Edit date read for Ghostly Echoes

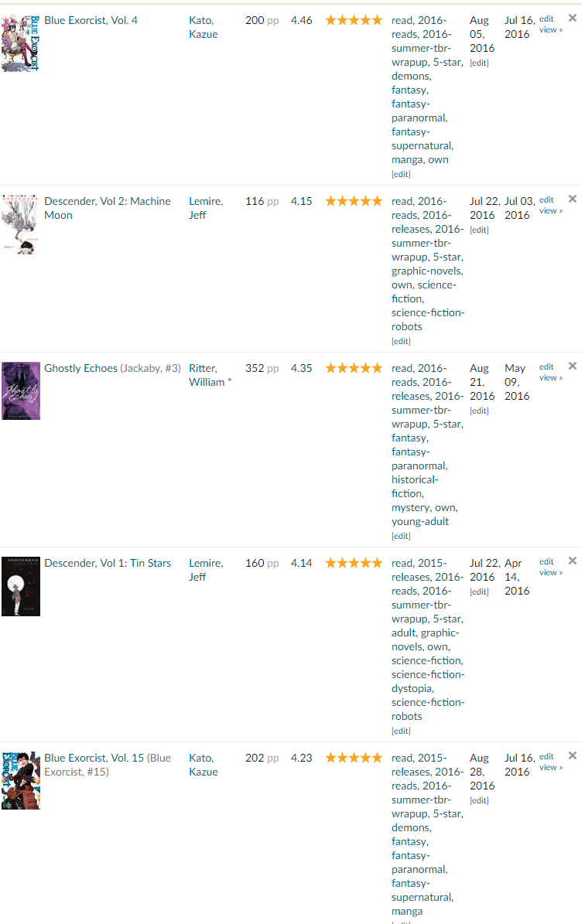pos(480,411)
